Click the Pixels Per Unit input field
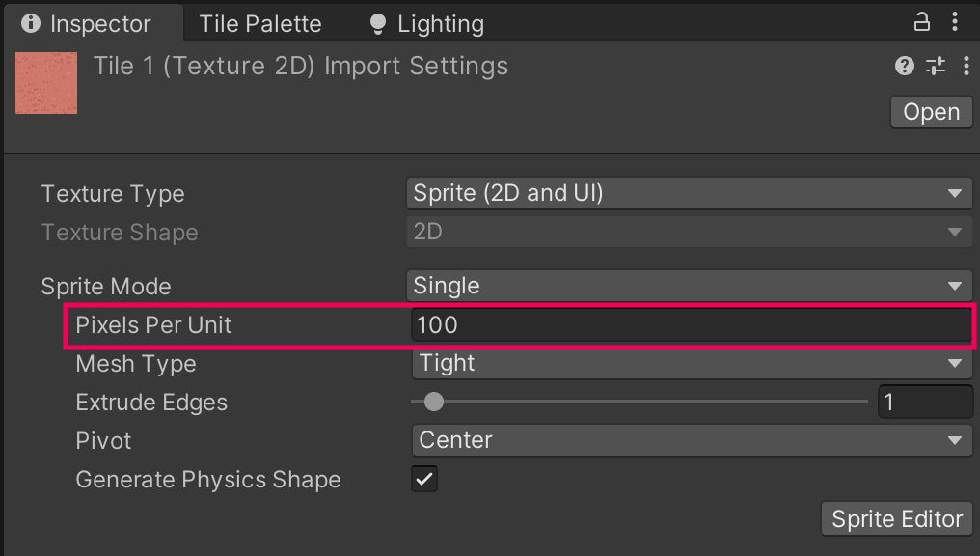 tap(689, 324)
